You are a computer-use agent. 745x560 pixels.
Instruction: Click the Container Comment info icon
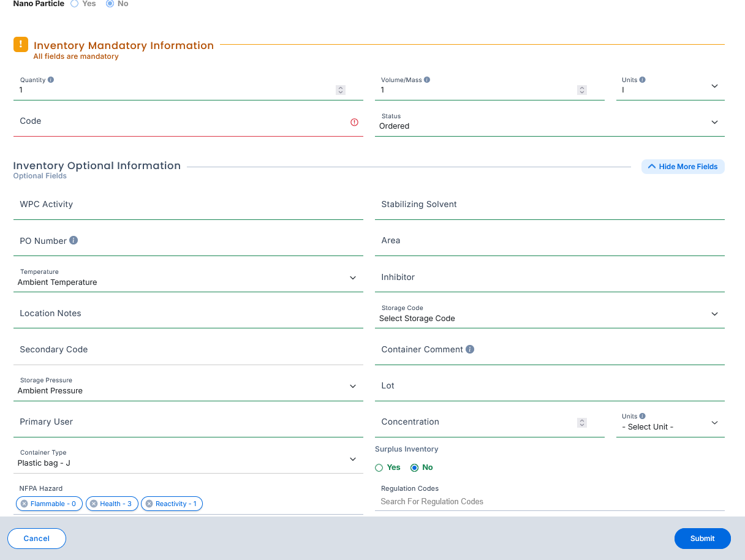pos(470,349)
